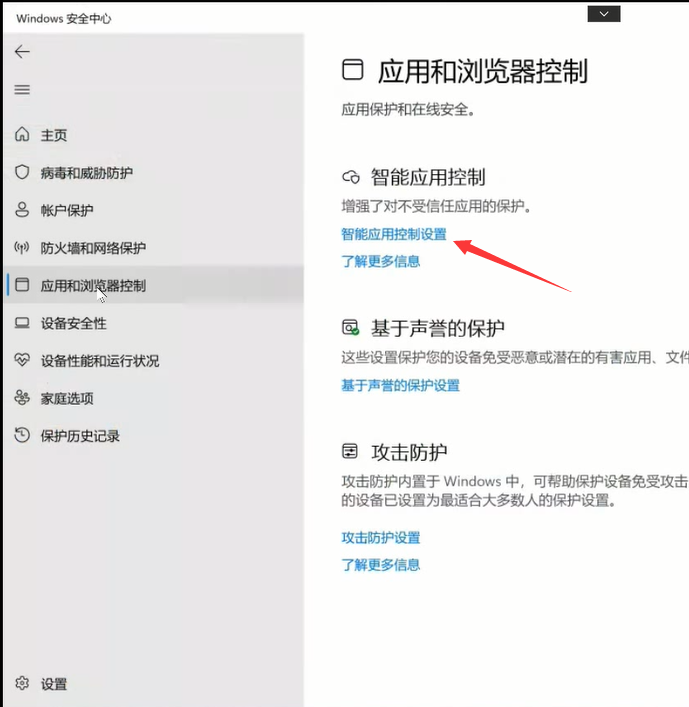Open the hamburger navigation menu
This screenshot has width=689, height=707.
pyautogui.click(x=22, y=90)
